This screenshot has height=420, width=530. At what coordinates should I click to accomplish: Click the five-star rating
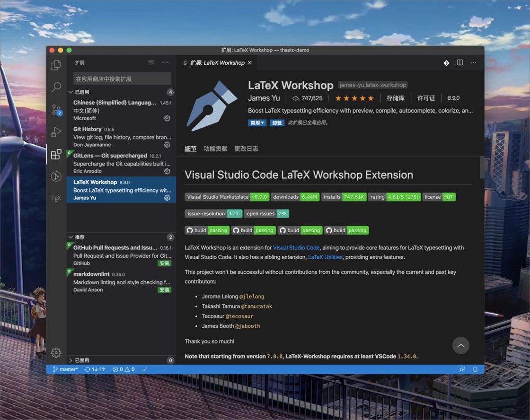coord(354,98)
